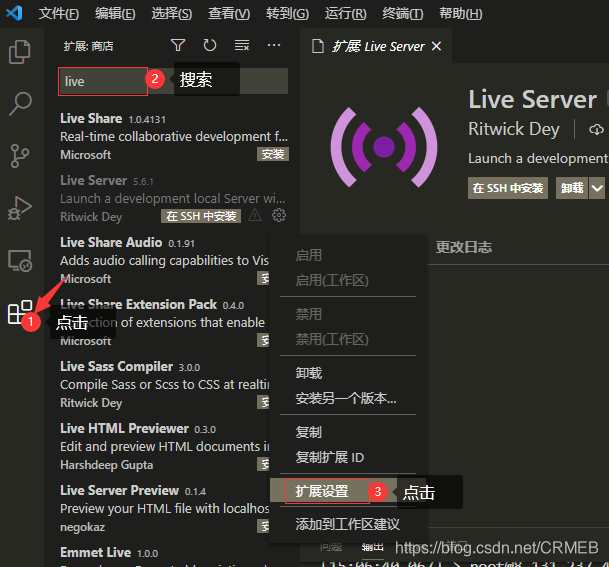
Task: Clear extensions search results icon
Action: click(242, 45)
